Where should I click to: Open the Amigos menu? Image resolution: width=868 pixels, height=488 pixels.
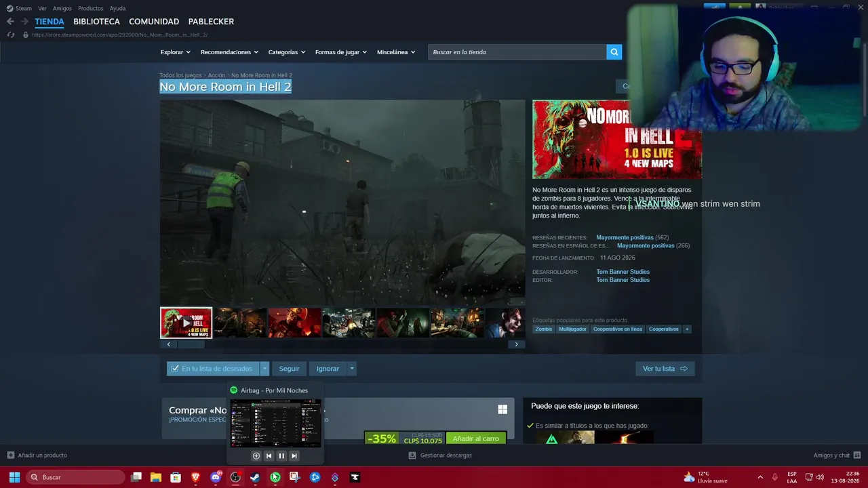[62, 9]
